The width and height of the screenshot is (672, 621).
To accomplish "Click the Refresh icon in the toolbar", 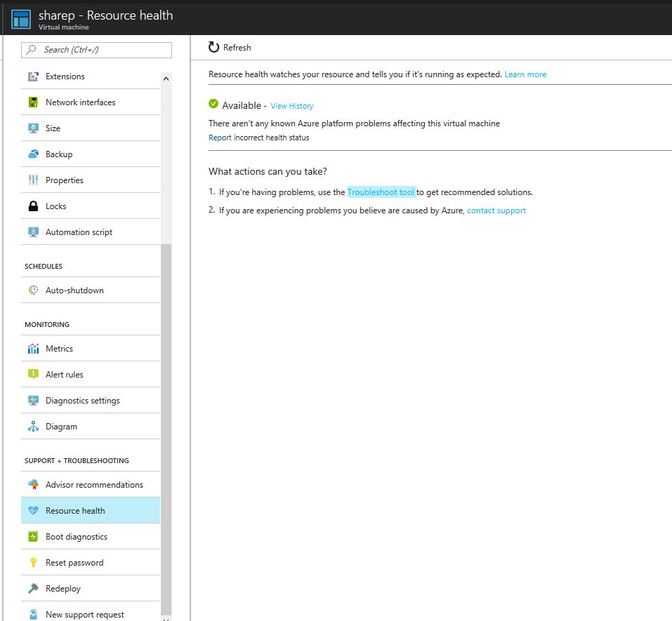I will 214,47.
